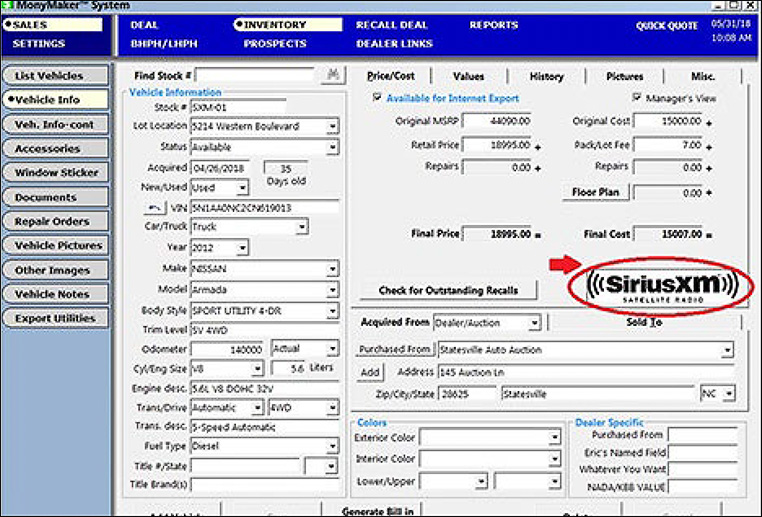This screenshot has width=762, height=517.
Task: Open the 4WD drive type dropdown
Action: pos(332,408)
